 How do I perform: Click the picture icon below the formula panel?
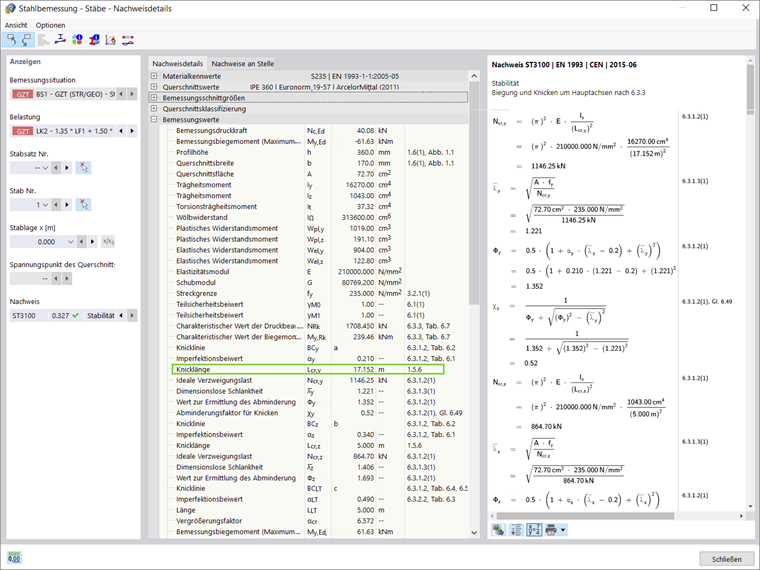[498, 530]
